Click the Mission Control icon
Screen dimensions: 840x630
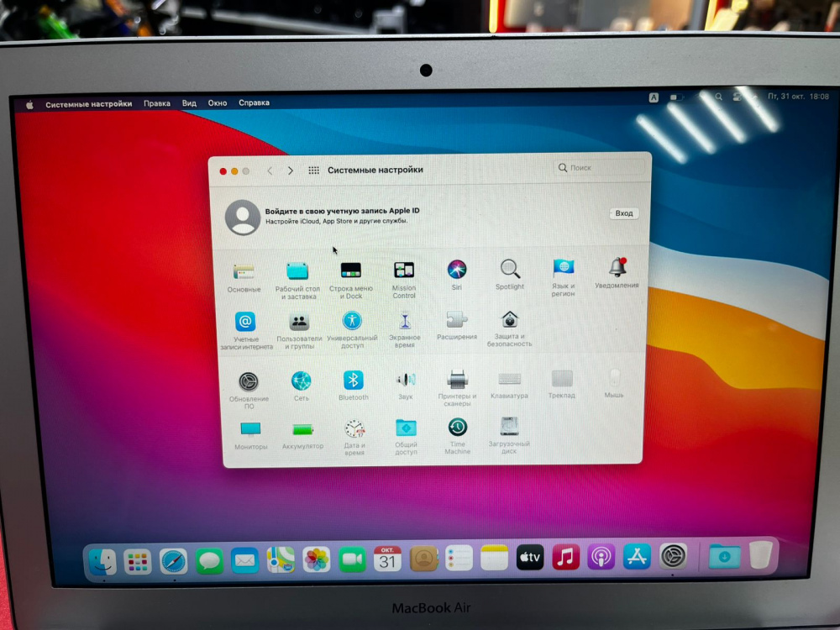(404, 270)
